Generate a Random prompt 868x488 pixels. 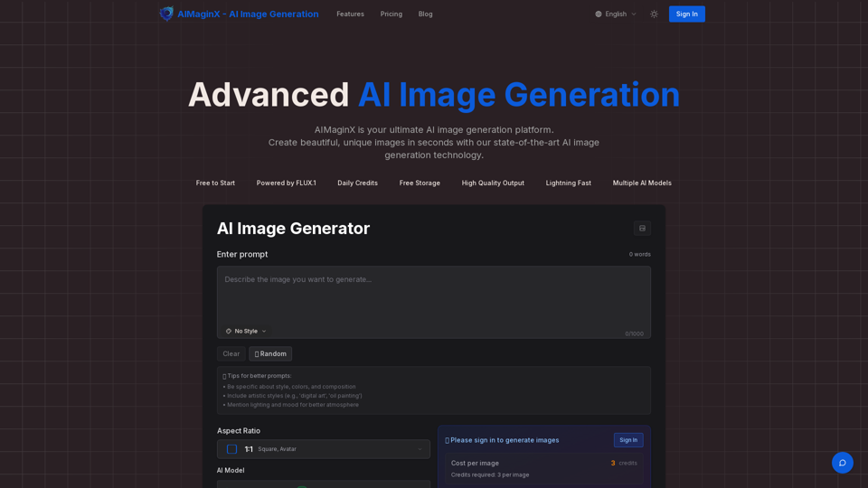click(x=270, y=353)
